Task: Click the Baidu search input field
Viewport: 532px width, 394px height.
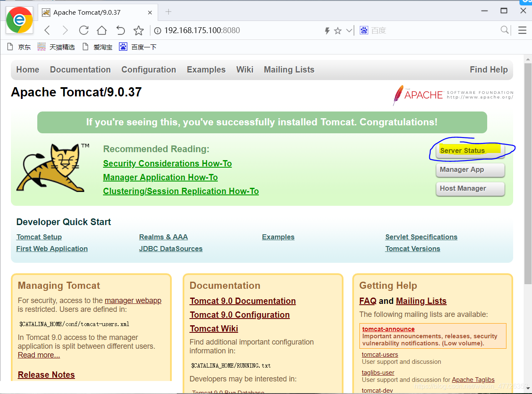Action: pos(434,31)
